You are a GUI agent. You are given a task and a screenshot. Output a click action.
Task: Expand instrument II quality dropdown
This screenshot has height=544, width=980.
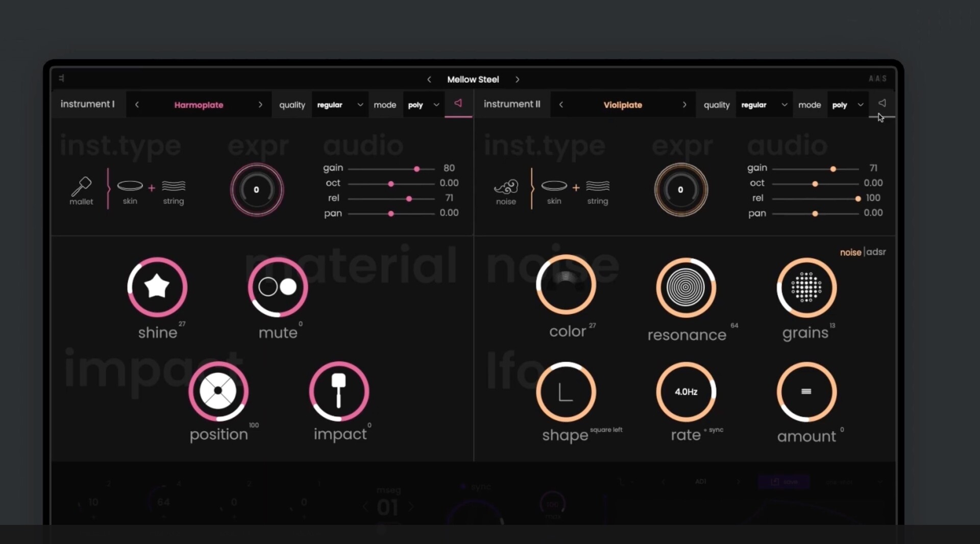764,105
